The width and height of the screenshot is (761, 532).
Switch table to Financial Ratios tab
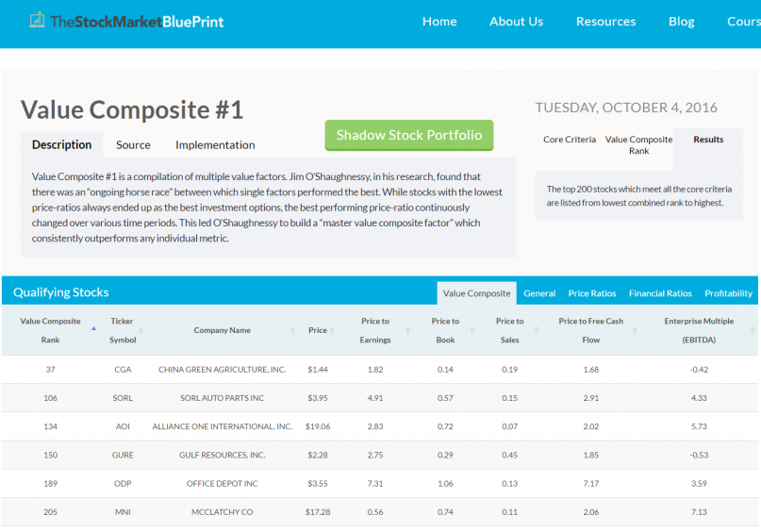pyautogui.click(x=660, y=293)
